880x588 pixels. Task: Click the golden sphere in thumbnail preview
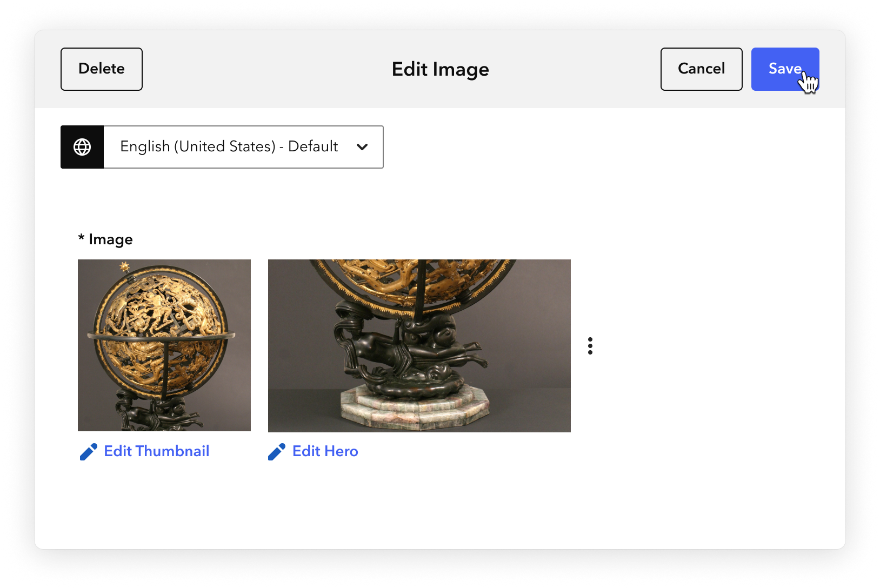click(x=159, y=328)
